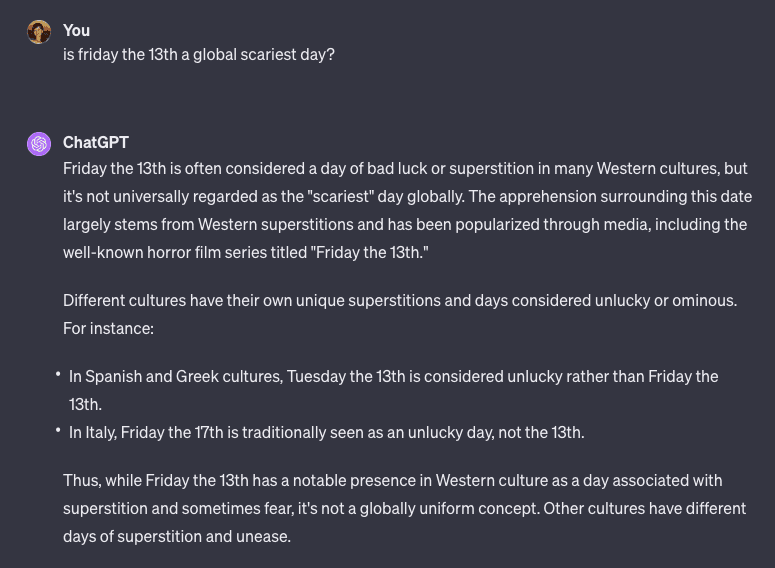Click the ChatGPT logo icon
This screenshot has height=568, width=775.
click(x=39, y=144)
